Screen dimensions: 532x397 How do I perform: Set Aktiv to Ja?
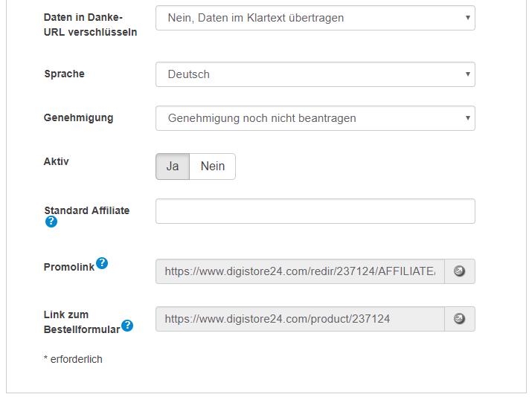click(173, 167)
